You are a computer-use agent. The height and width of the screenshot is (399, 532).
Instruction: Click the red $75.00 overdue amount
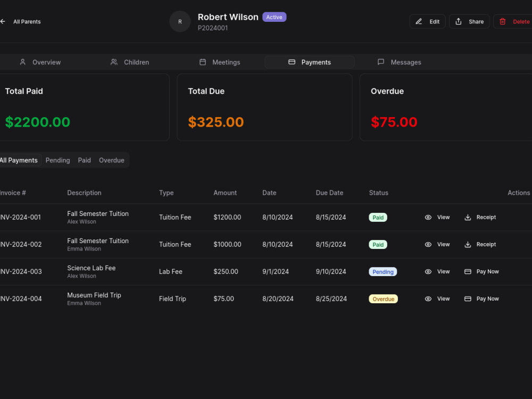(394, 122)
